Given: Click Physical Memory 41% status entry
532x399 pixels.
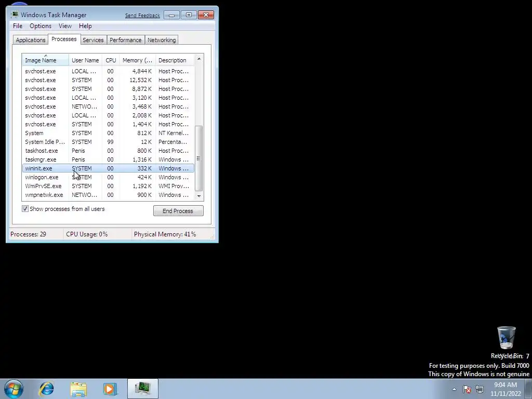Looking at the screenshot, I should point(165,234).
